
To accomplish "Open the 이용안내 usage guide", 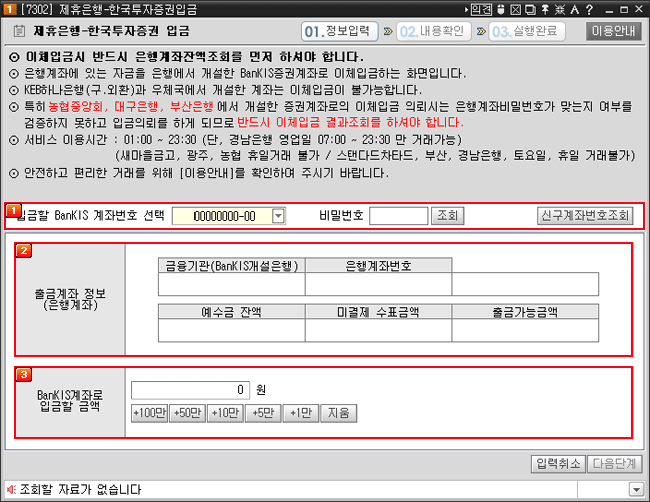I will [x=613, y=31].
